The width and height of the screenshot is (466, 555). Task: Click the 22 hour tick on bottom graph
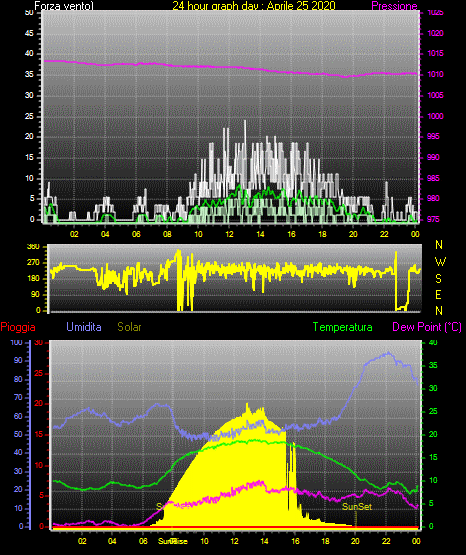click(386, 541)
